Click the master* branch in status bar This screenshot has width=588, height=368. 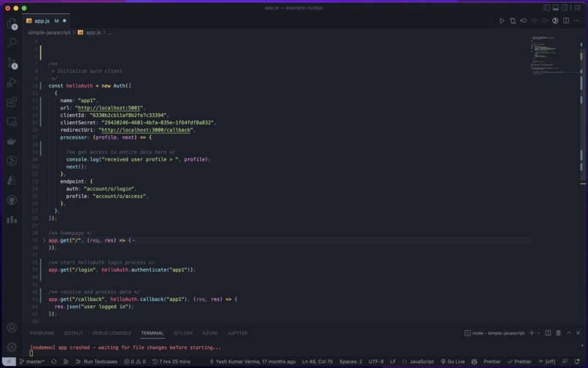pyautogui.click(x=32, y=361)
